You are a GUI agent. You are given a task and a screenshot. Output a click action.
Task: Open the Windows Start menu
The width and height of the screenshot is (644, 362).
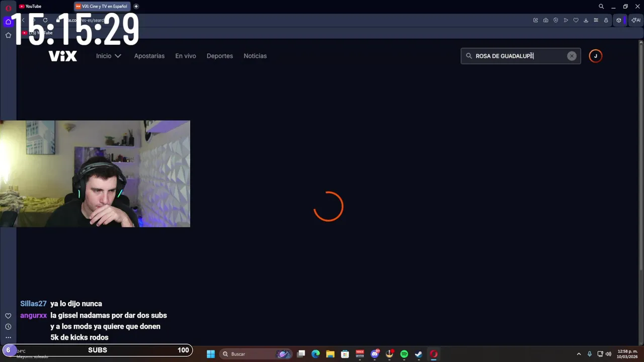(211, 354)
